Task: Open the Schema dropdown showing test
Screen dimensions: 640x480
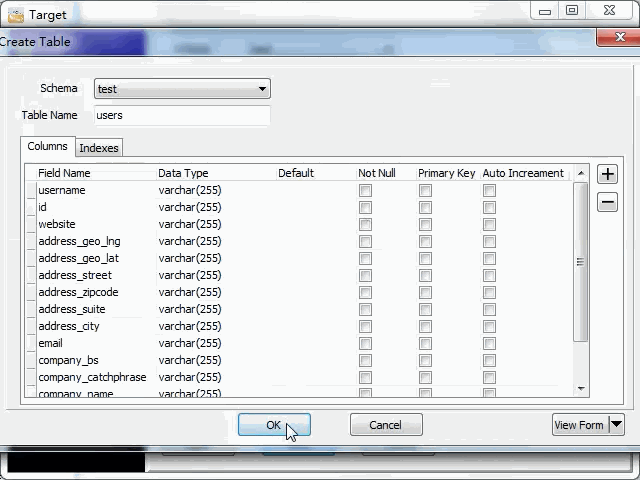Action: click(182, 89)
